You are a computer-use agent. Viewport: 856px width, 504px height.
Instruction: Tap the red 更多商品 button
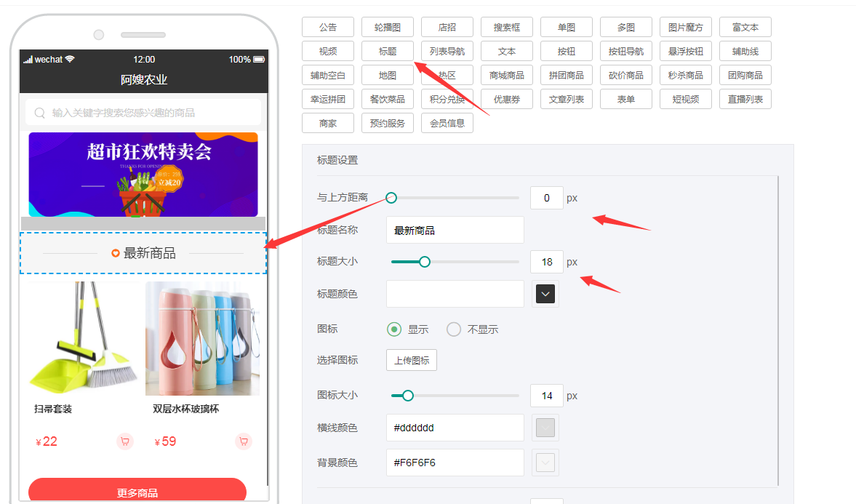pyautogui.click(x=137, y=492)
